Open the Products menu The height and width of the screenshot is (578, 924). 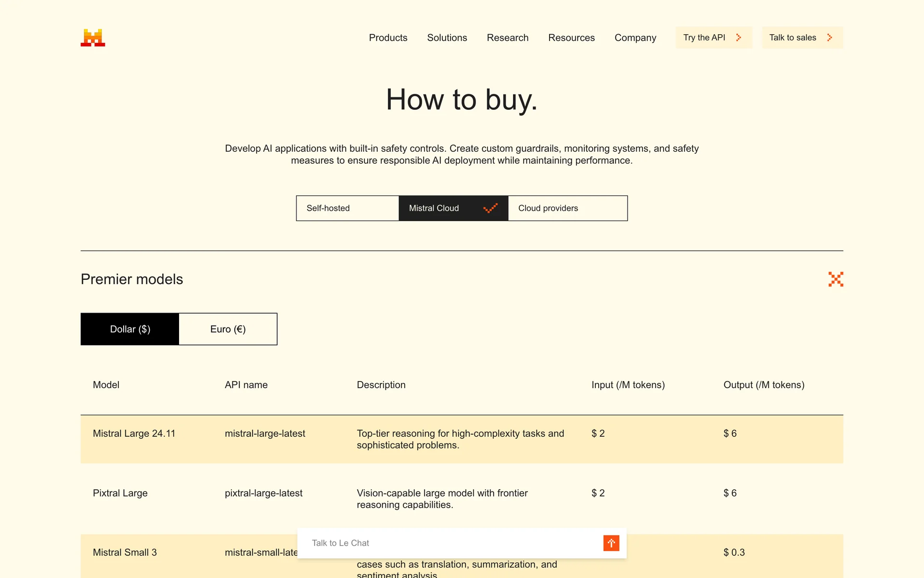coord(388,38)
